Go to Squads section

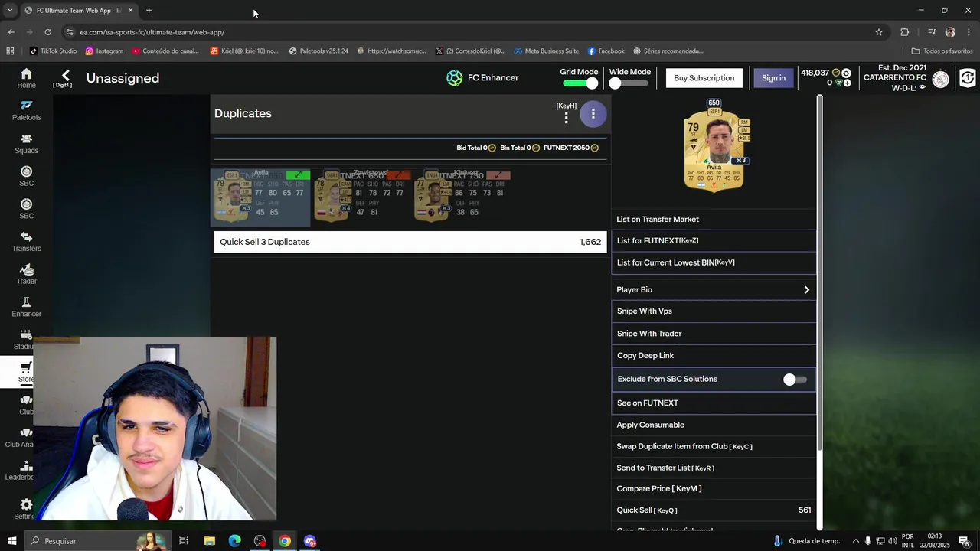[x=26, y=143]
